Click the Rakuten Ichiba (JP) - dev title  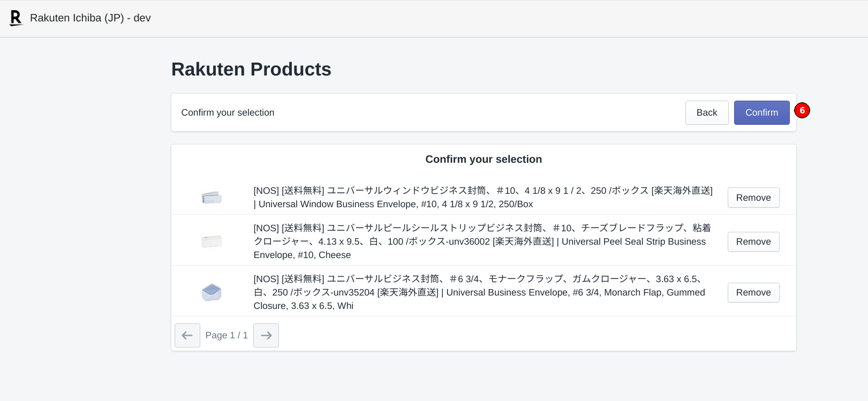(90, 18)
